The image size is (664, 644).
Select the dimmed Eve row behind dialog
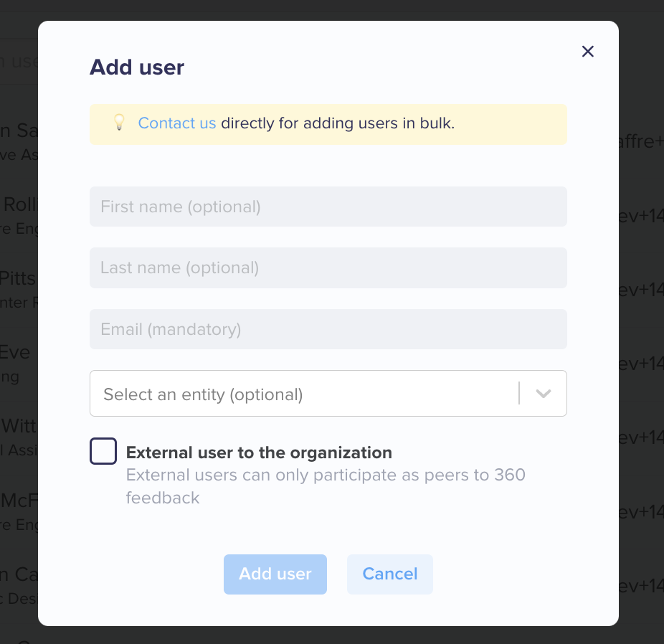tap(19, 364)
